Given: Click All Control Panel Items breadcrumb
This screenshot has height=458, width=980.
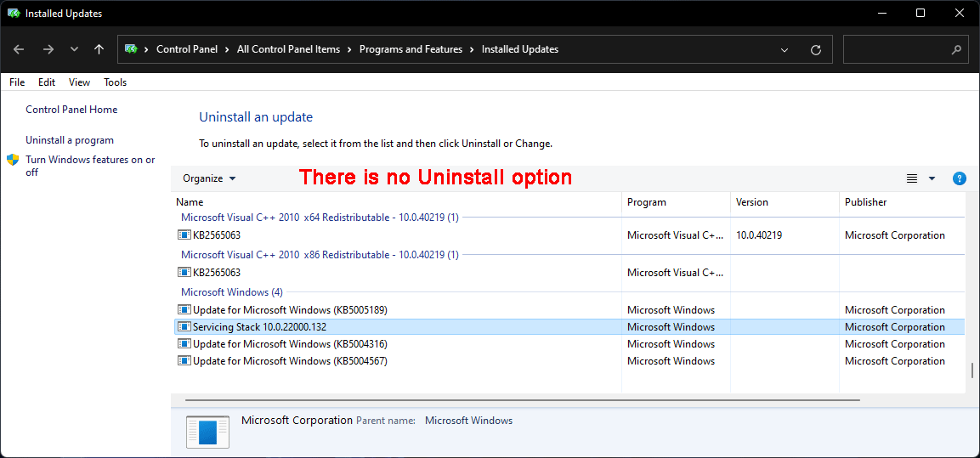Looking at the screenshot, I should pos(288,49).
